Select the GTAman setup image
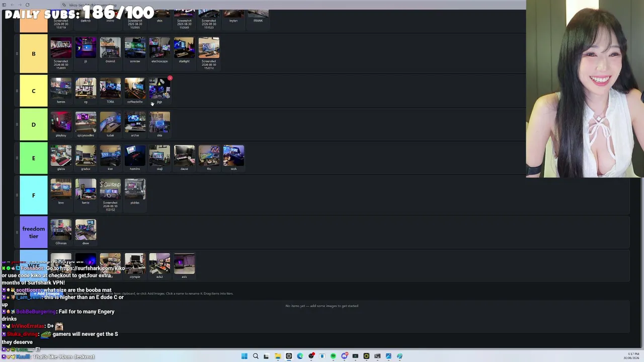This screenshot has width=644, height=362. click(x=61, y=230)
